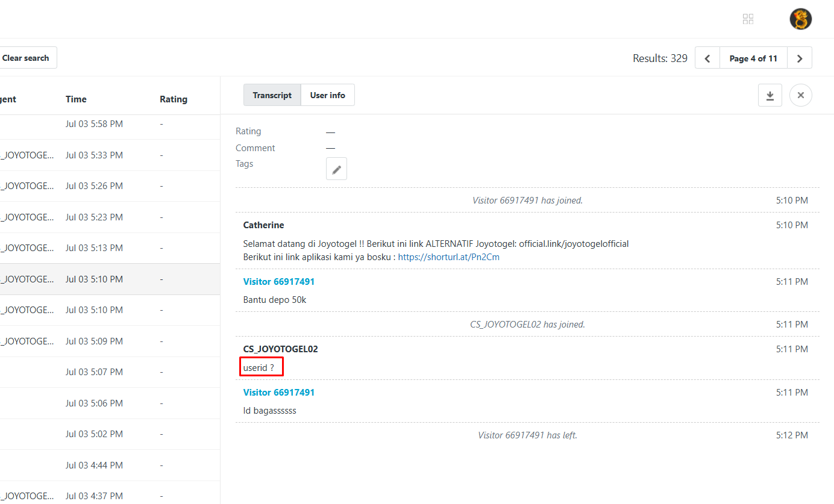
Task: Select the Jul 03 5:13 PM chat
Action: pyautogui.click(x=110, y=248)
